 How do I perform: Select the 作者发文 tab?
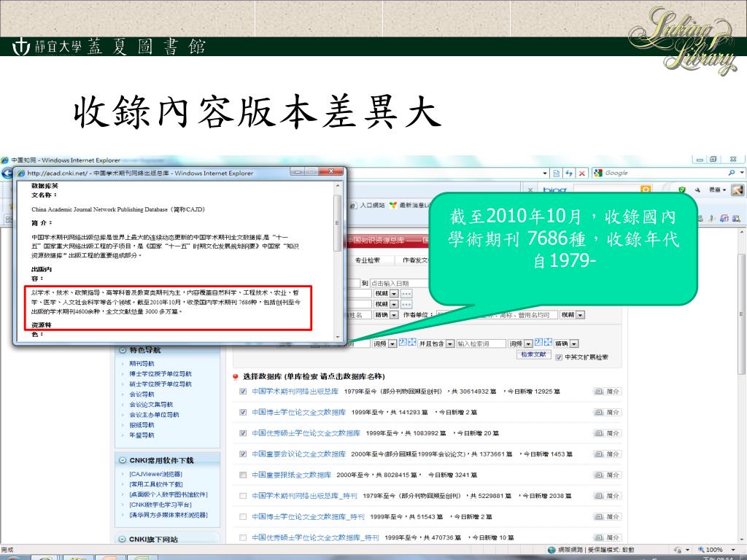pyautogui.click(x=414, y=260)
